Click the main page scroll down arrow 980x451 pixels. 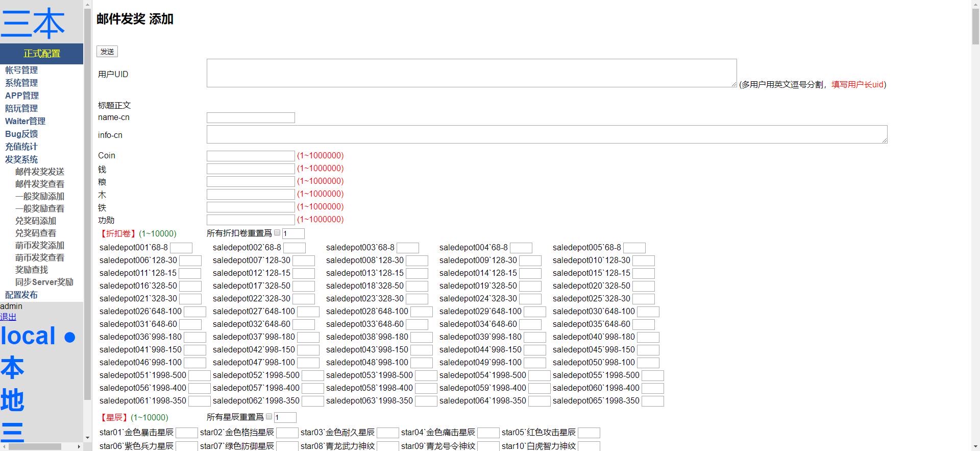coord(975,446)
